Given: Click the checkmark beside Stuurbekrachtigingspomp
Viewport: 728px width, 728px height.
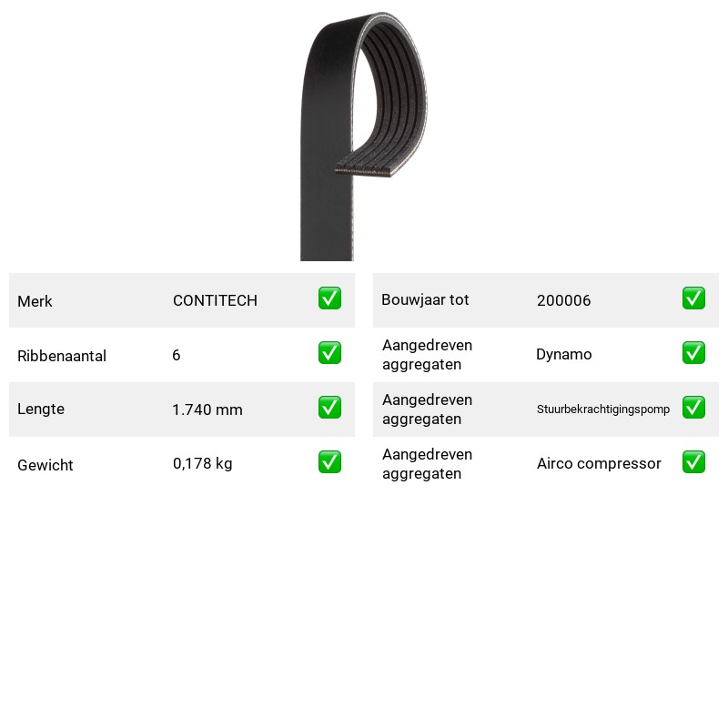Looking at the screenshot, I should [x=693, y=407].
